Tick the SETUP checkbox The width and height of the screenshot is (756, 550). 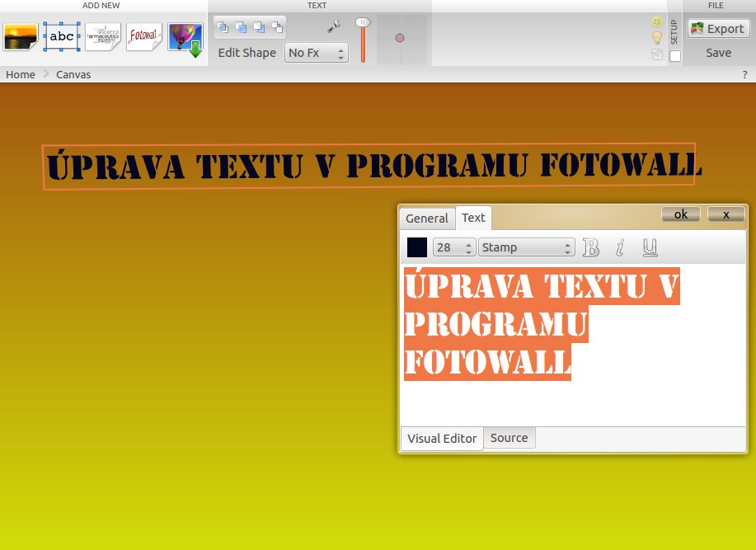coord(675,56)
